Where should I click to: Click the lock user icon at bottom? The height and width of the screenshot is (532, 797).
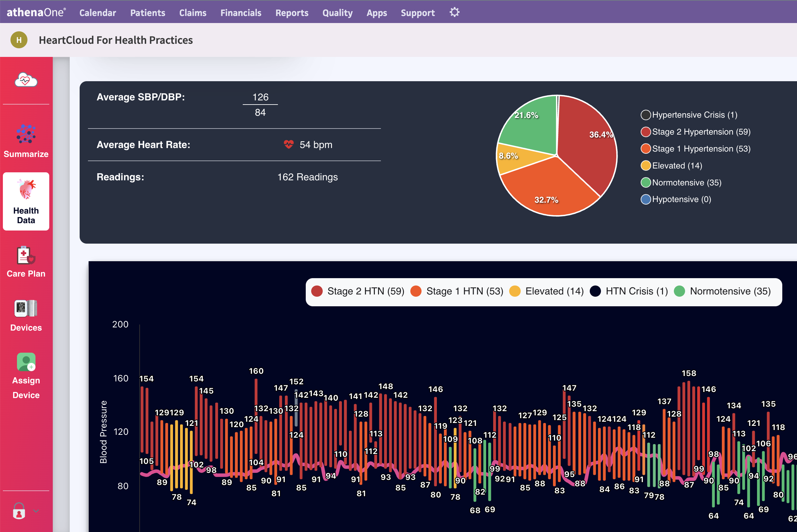point(19,511)
